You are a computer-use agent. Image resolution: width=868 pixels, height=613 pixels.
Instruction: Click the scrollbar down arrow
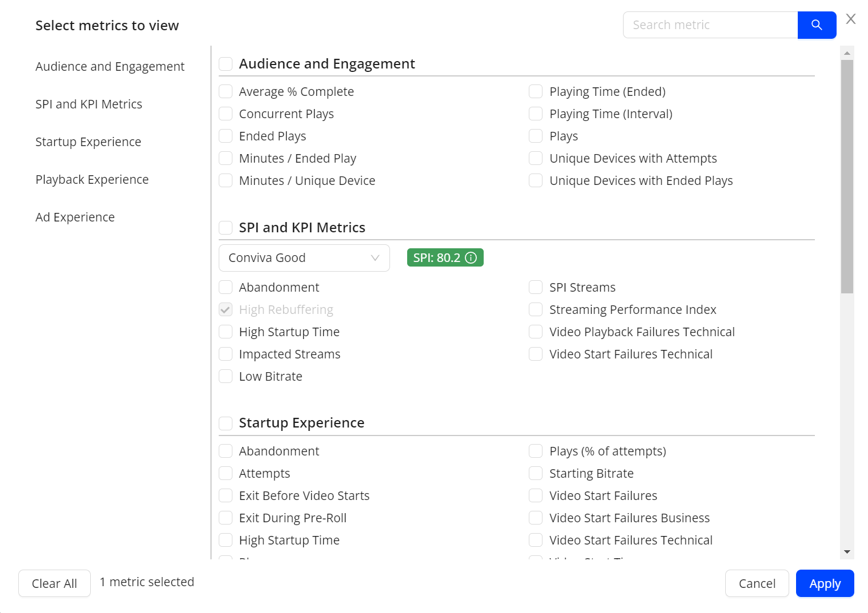pyautogui.click(x=847, y=552)
